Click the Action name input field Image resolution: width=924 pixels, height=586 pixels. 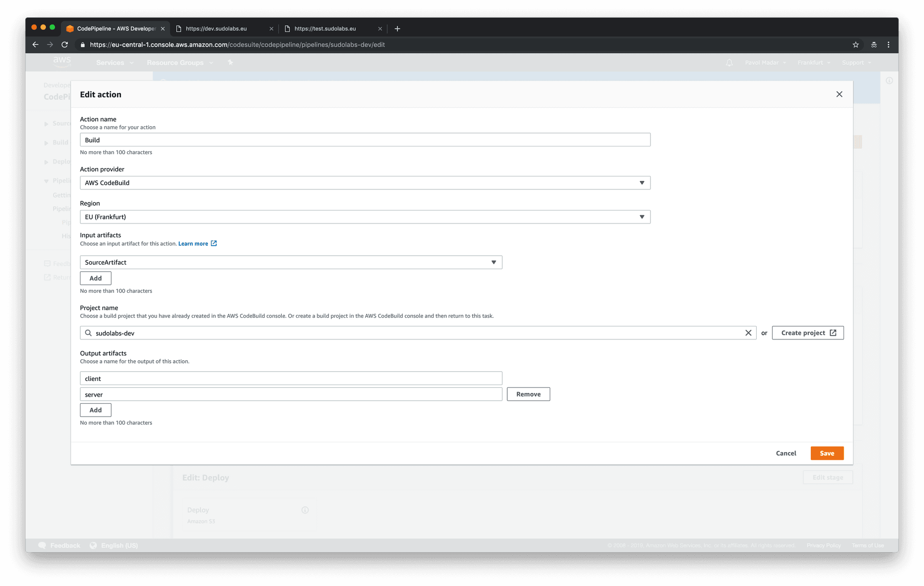point(365,140)
